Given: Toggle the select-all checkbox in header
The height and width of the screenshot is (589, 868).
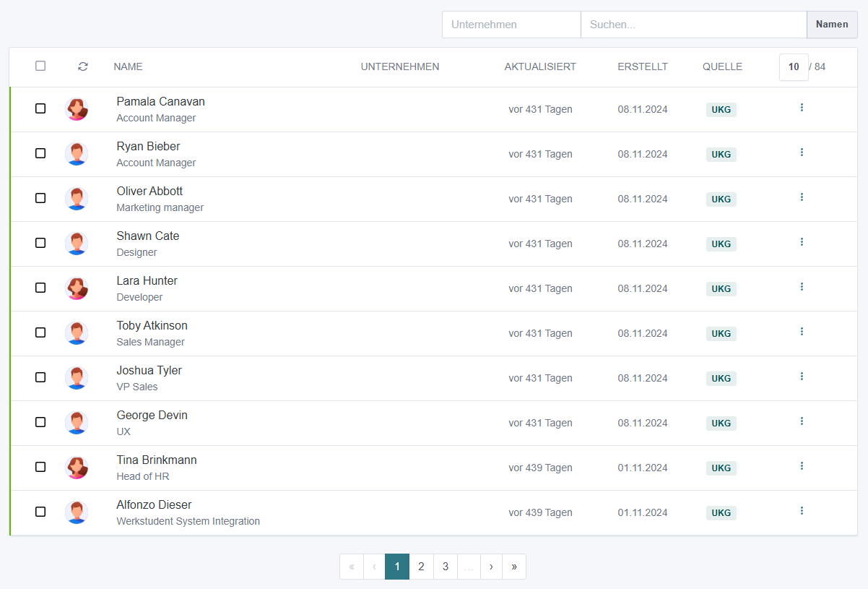Looking at the screenshot, I should pyautogui.click(x=40, y=66).
